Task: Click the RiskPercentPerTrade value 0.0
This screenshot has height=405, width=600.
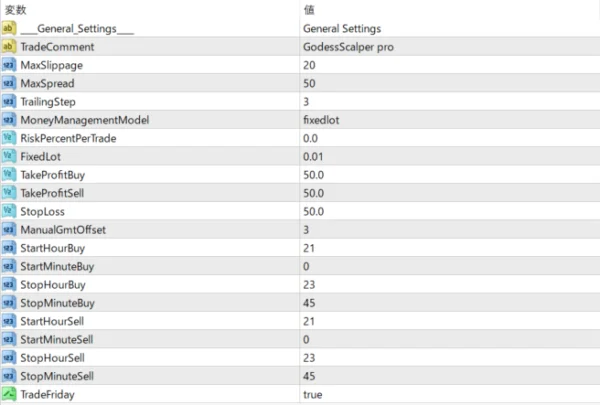Action: (310, 138)
